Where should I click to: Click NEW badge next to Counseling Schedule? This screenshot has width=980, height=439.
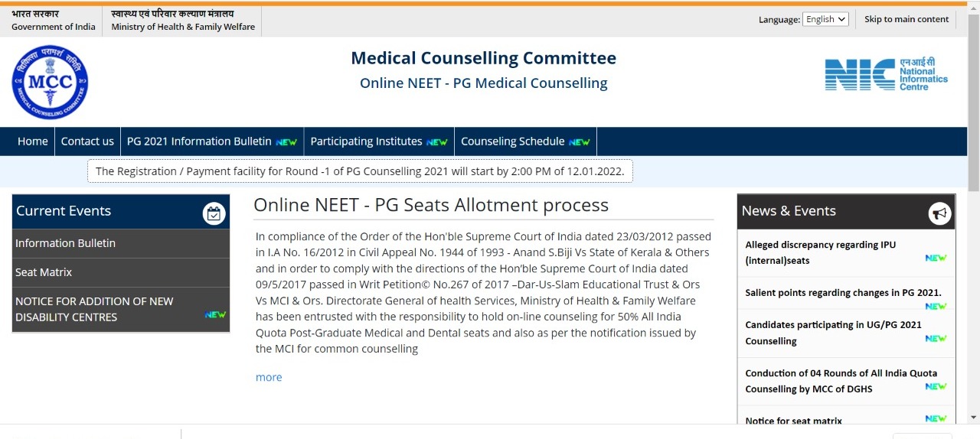pyautogui.click(x=580, y=142)
